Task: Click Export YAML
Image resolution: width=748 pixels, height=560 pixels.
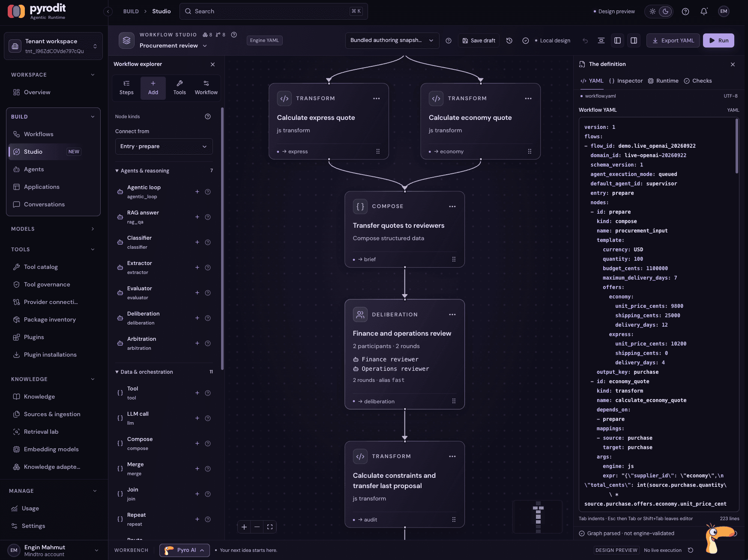Action: click(x=673, y=41)
